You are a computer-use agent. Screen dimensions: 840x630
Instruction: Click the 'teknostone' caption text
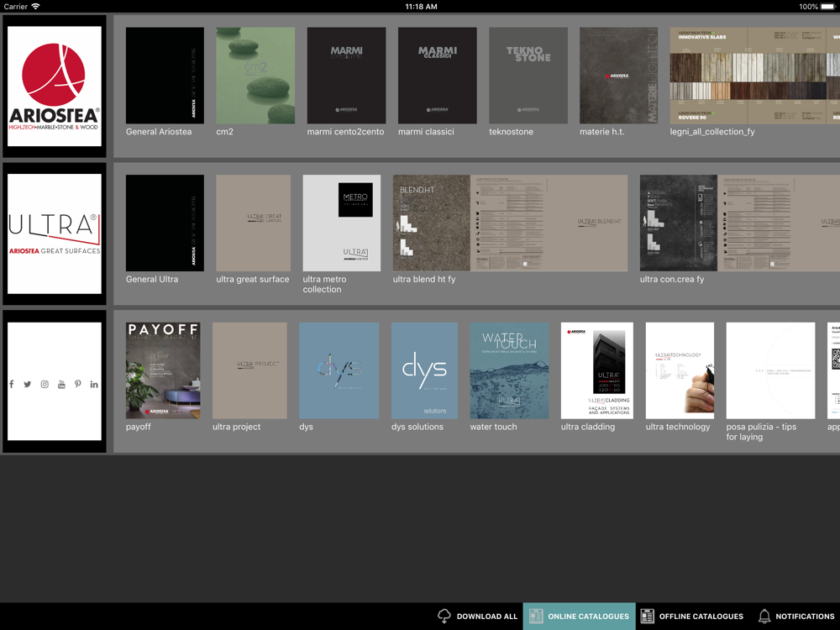click(511, 132)
